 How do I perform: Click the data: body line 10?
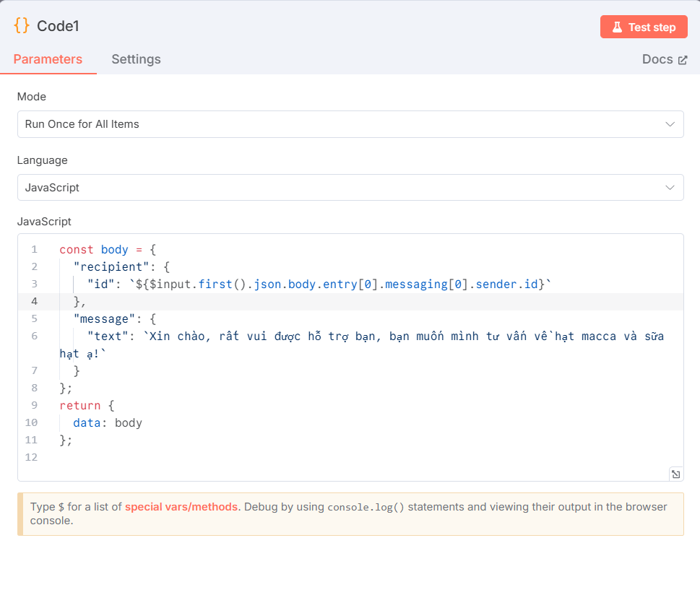click(x=108, y=422)
